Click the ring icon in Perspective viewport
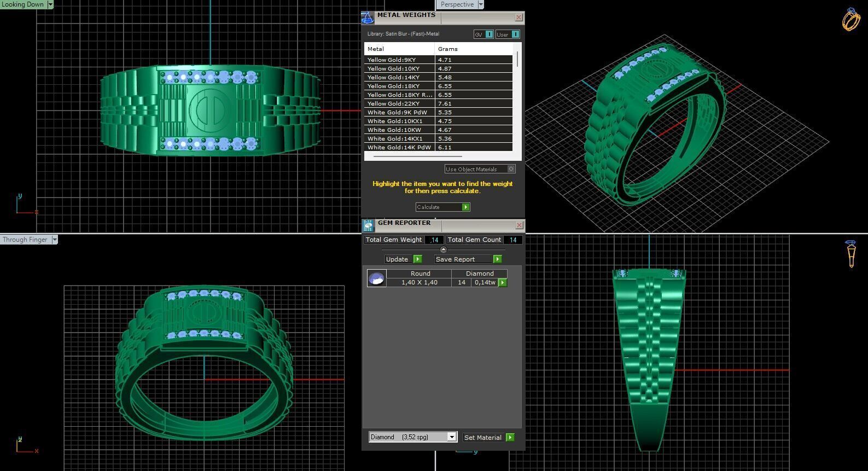868x471 pixels. coord(850,19)
